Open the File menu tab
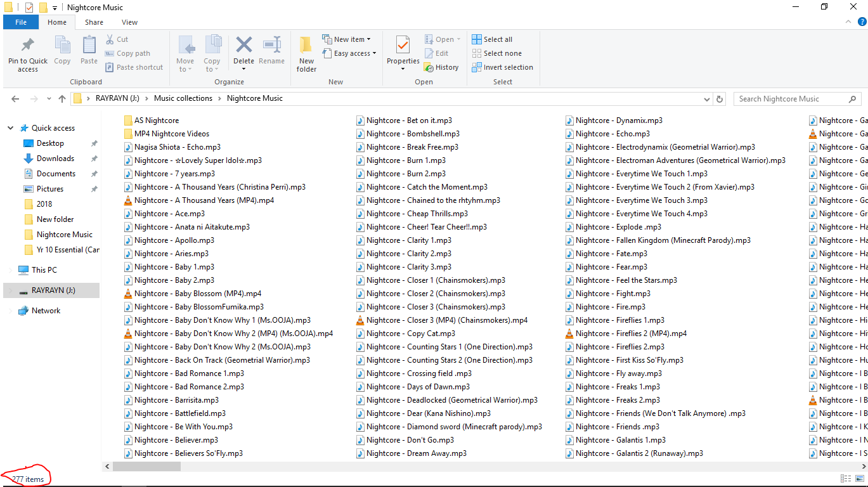Image resolution: width=868 pixels, height=487 pixels. coord(21,22)
